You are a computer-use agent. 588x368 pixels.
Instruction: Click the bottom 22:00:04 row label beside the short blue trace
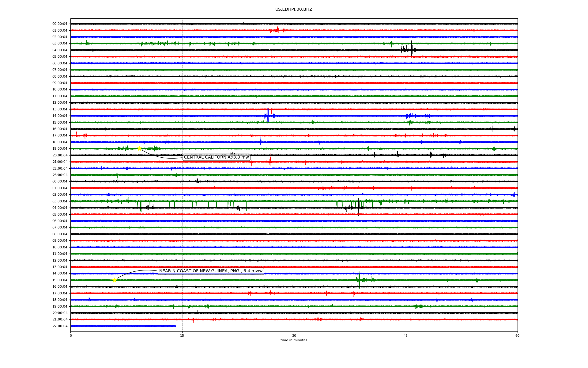click(60, 326)
